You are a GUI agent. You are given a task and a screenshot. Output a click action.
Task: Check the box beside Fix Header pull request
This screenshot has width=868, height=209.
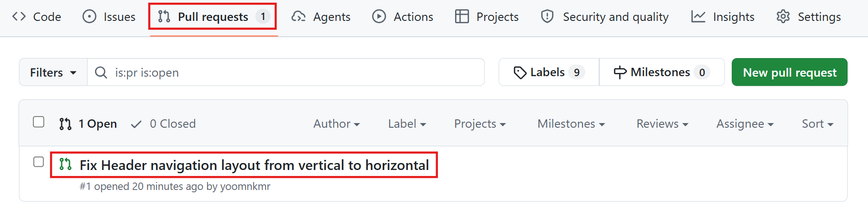pyautogui.click(x=38, y=162)
